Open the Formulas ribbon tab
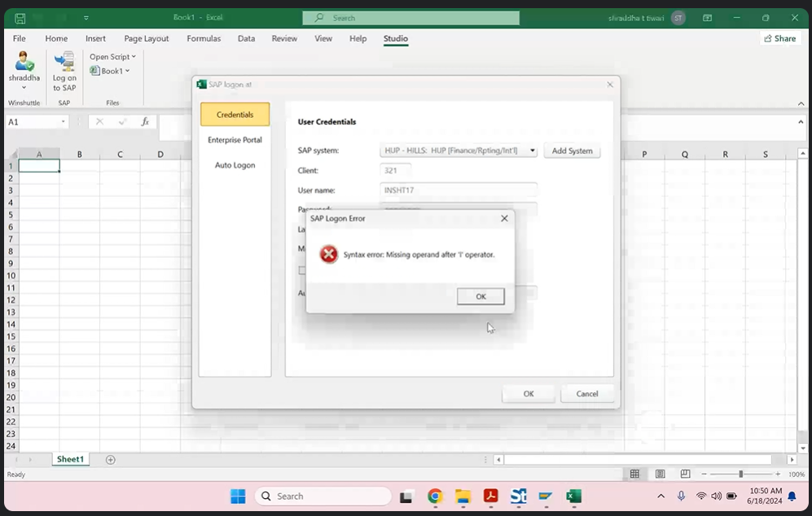The image size is (812, 516). pos(204,38)
